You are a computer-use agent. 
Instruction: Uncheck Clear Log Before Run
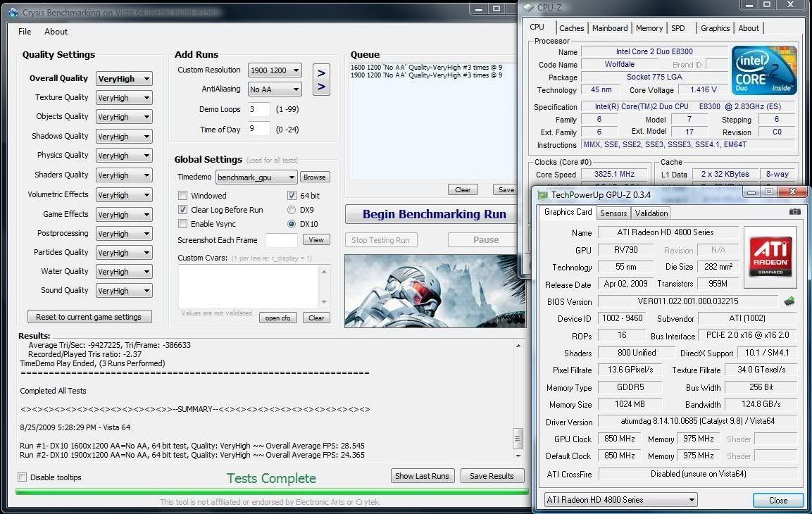pyautogui.click(x=182, y=210)
